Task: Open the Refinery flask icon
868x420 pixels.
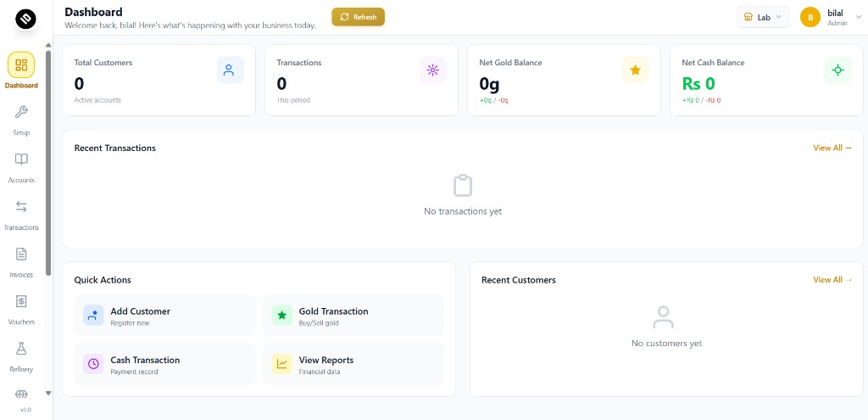Action: coord(21,349)
